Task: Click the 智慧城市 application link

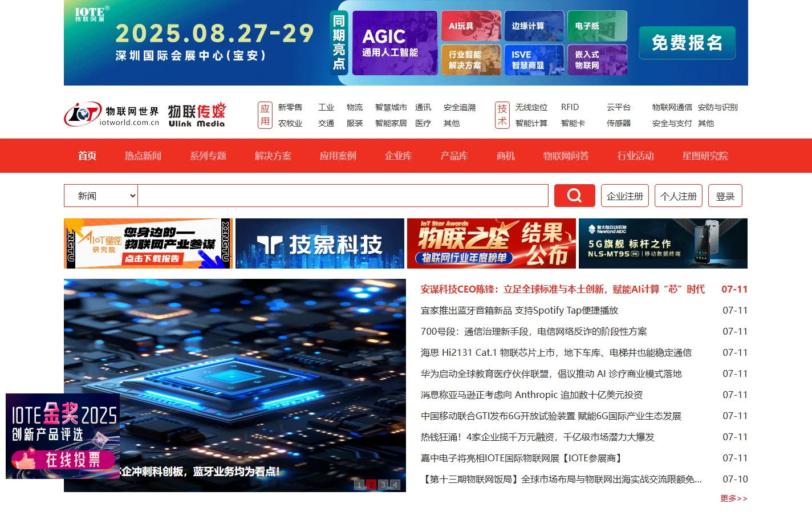Action: tap(391, 107)
